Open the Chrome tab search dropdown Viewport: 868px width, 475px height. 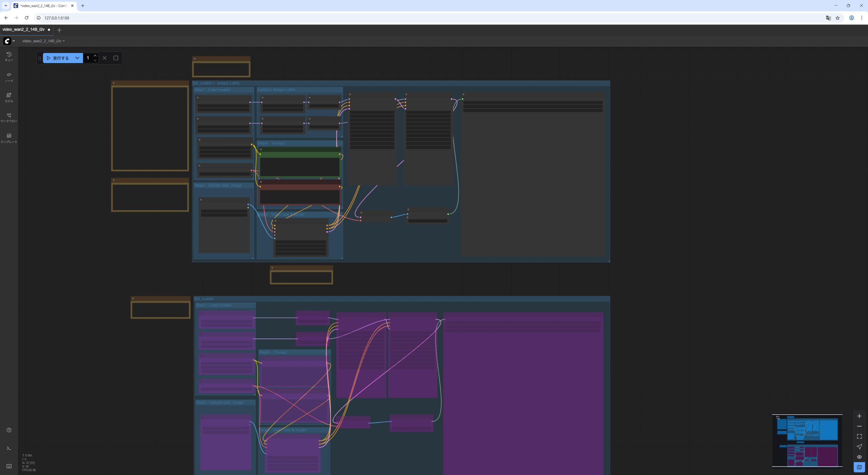click(6, 6)
